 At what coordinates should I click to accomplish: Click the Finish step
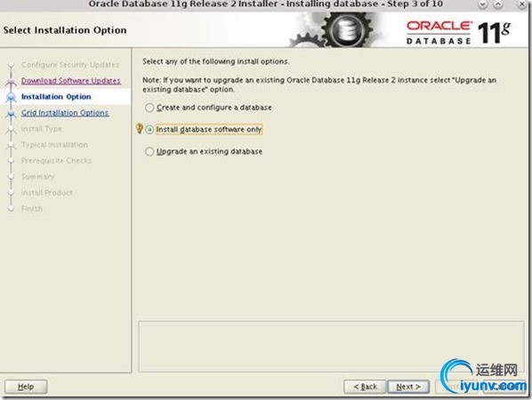coord(31,208)
